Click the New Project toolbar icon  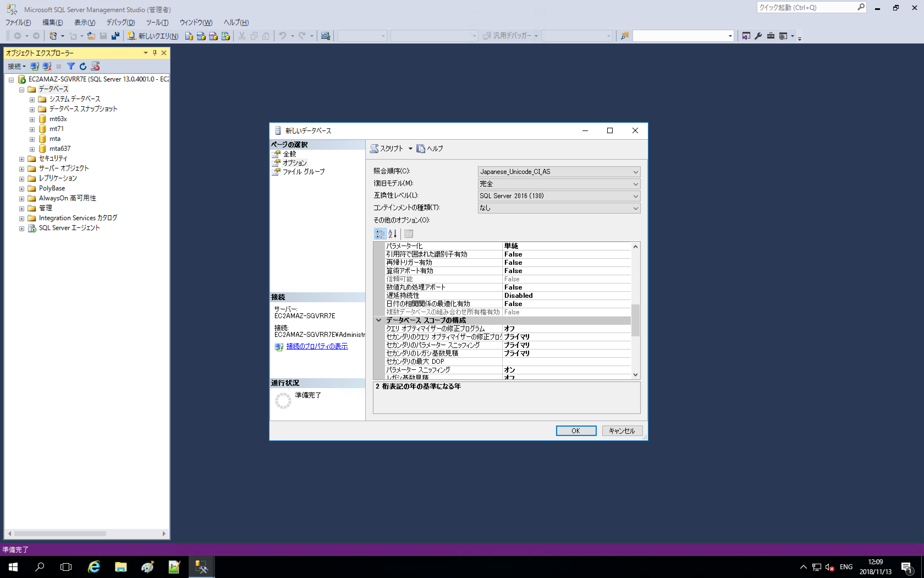point(53,36)
